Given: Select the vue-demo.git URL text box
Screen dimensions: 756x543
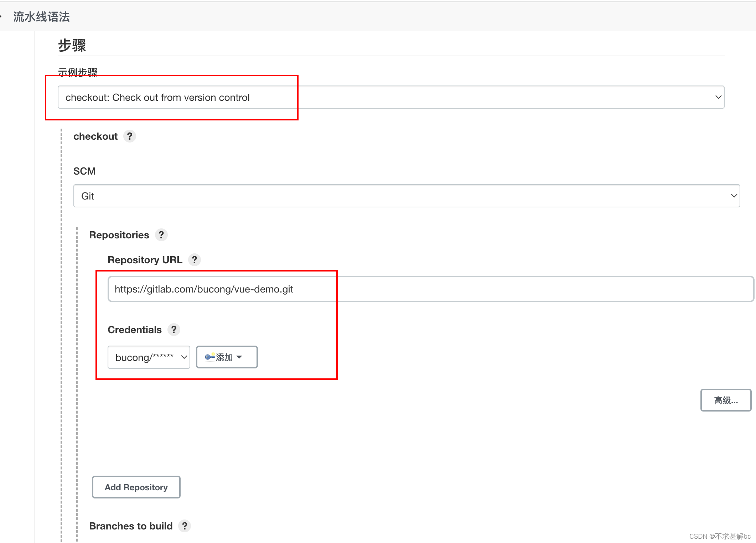Looking at the screenshot, I should (x=203, y=289).
